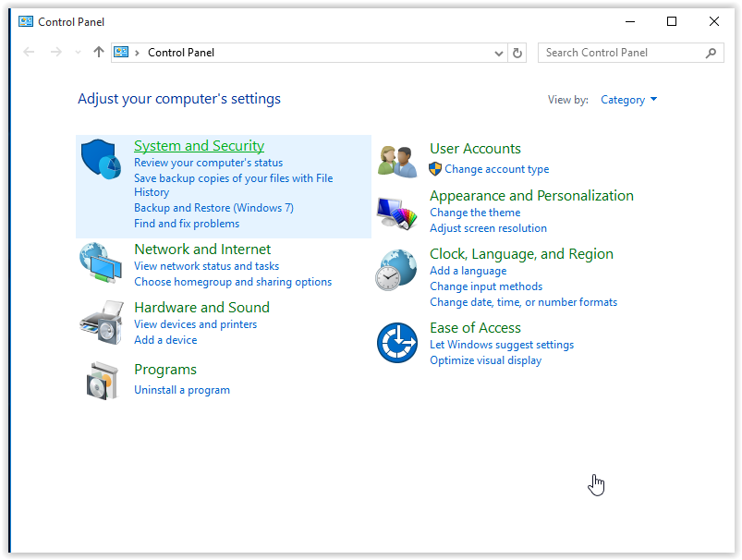This screenshot has width=742, height=560.
Task: Open the Programs category heading
Action: pyautogui.click(x=165, y=370)
